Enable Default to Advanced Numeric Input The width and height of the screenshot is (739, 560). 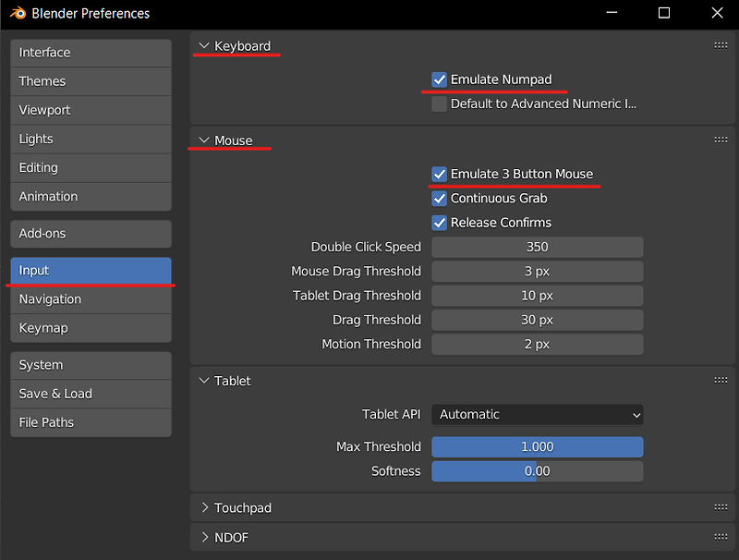pyautogui.click(x=440, y=104)
